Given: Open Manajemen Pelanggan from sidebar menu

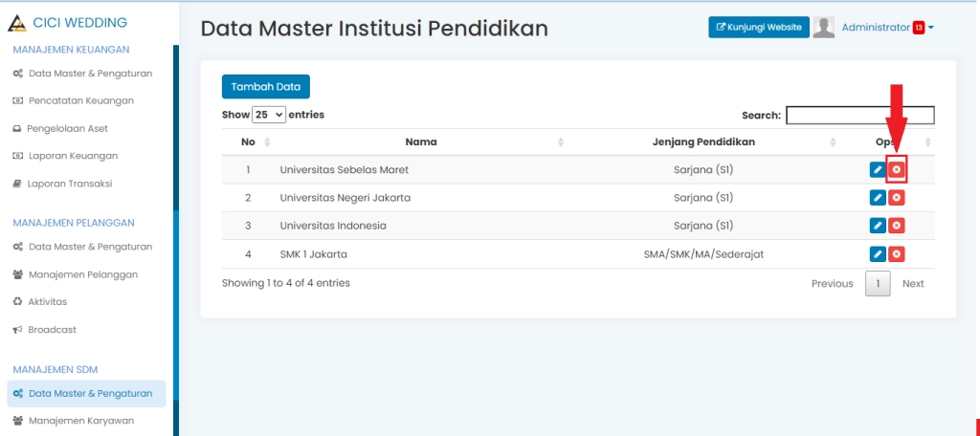Looking at the screenshot, I should pos(82,274).
